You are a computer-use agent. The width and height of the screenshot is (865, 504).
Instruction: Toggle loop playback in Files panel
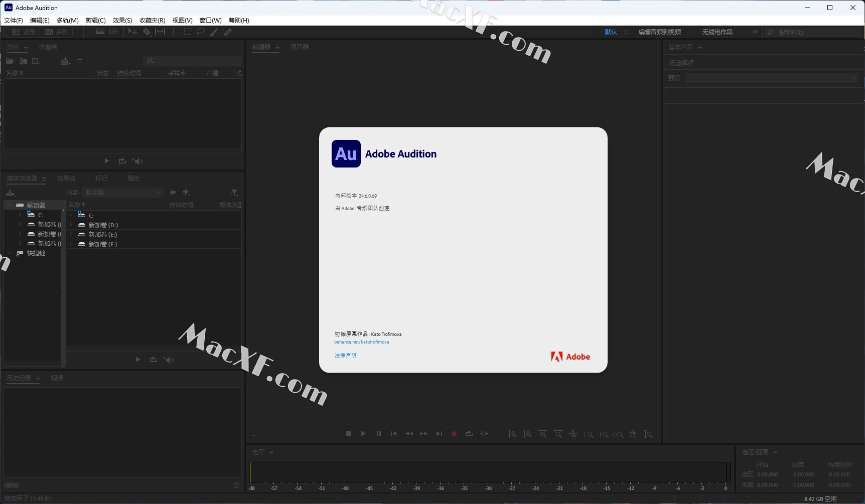(122, 161)
